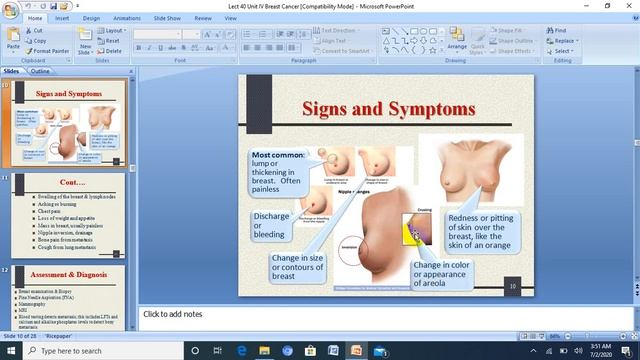Open Quick Styles gallery
Screen dimensions: 640x360
click(x=477, y=41)
